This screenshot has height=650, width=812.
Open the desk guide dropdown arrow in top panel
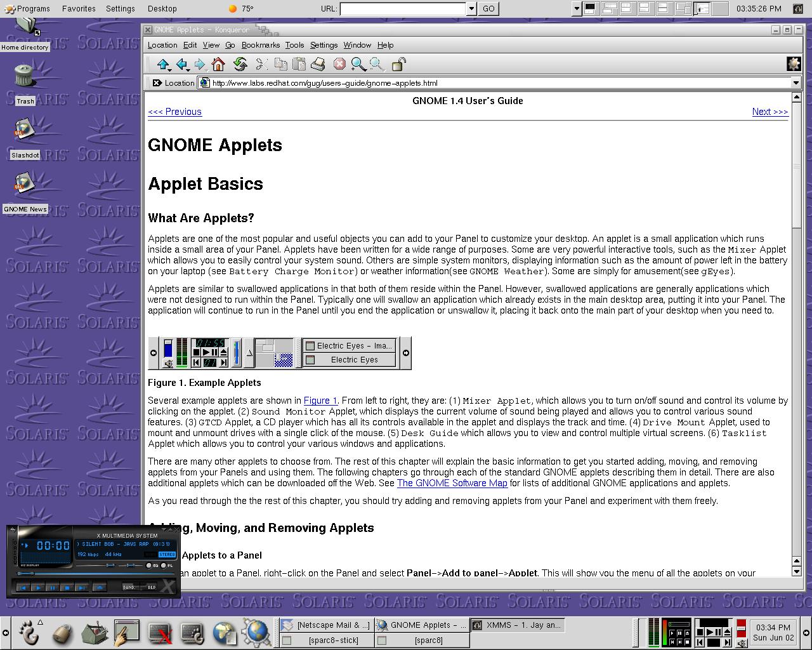click(x=576, y=9)
